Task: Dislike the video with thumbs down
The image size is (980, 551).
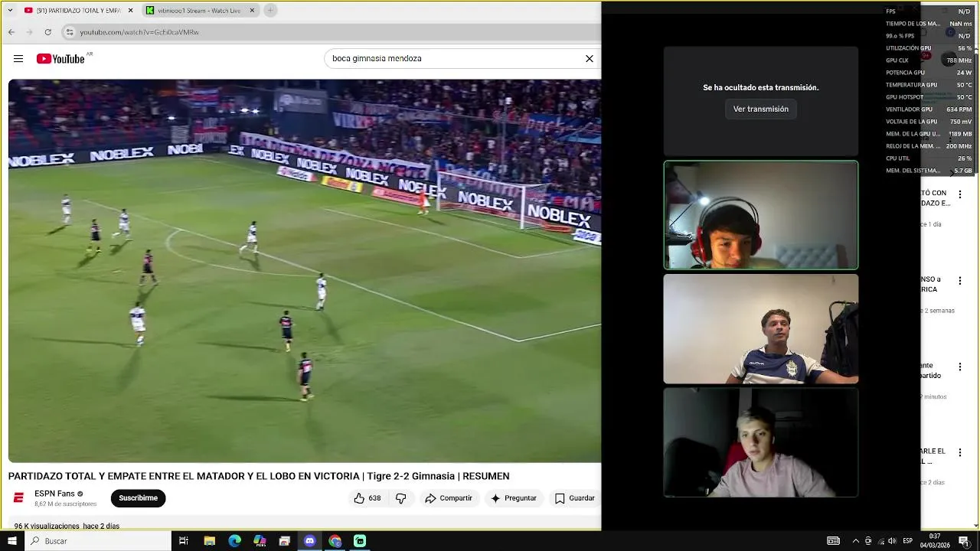Action: [401, 498]
